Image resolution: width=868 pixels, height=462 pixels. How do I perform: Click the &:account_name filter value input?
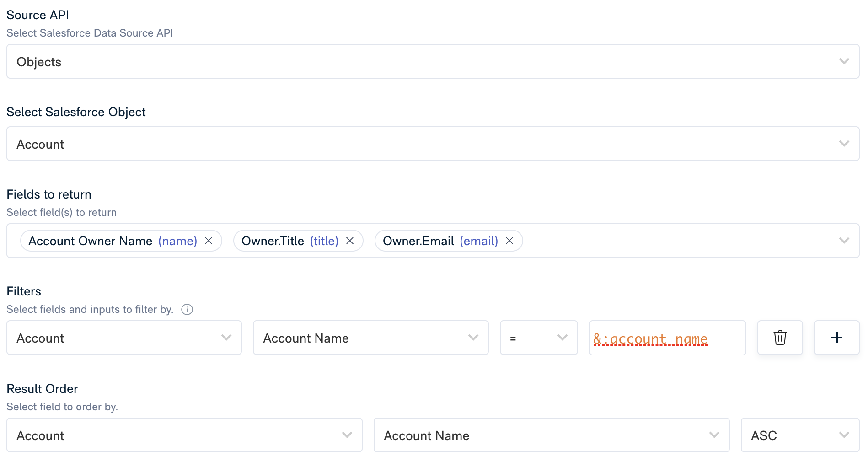click(x=667, y=338)
